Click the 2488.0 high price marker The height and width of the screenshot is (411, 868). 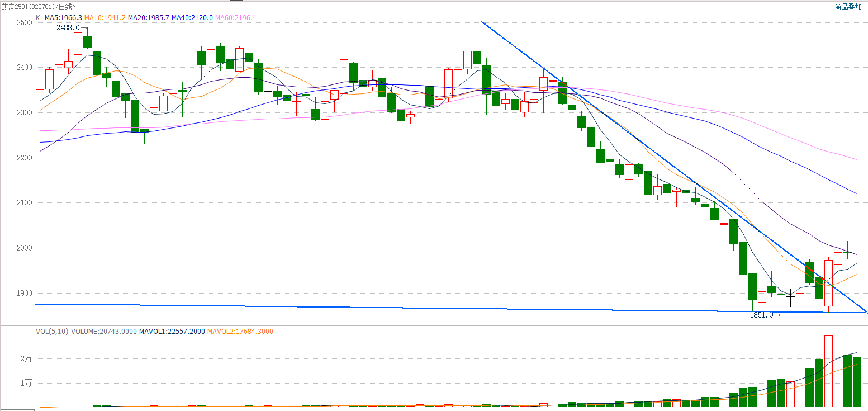[72, 27]
